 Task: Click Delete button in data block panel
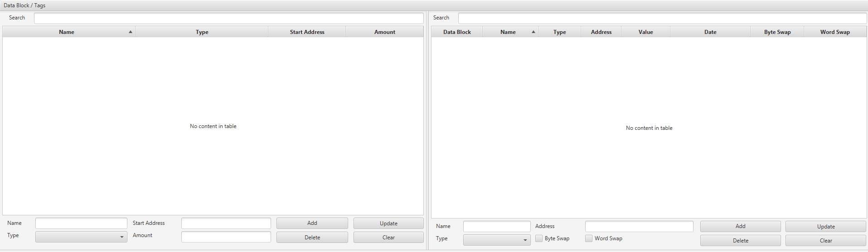point(312,238)
